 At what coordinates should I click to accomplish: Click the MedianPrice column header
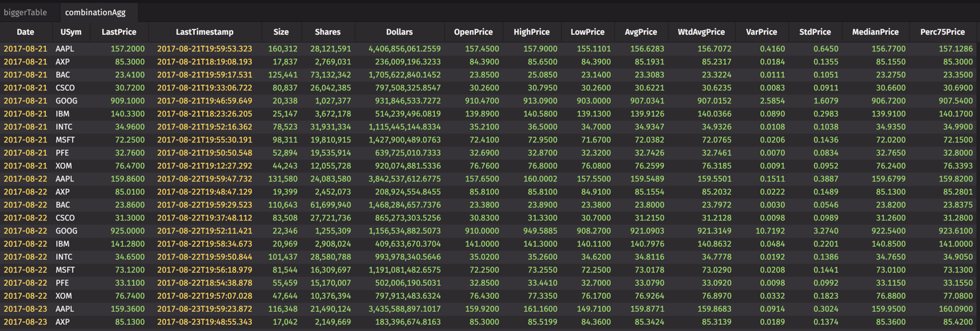[875, 32]
